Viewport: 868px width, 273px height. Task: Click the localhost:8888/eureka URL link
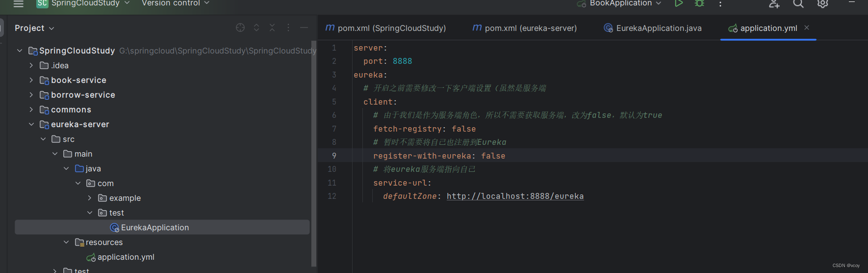tap(515, 196)
